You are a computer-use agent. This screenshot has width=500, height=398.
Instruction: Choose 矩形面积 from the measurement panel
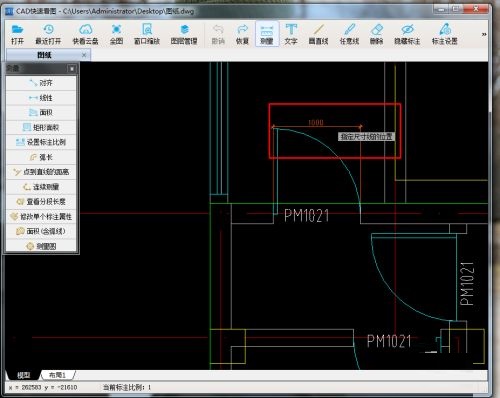pyautogui.click(x=41, y=127)
